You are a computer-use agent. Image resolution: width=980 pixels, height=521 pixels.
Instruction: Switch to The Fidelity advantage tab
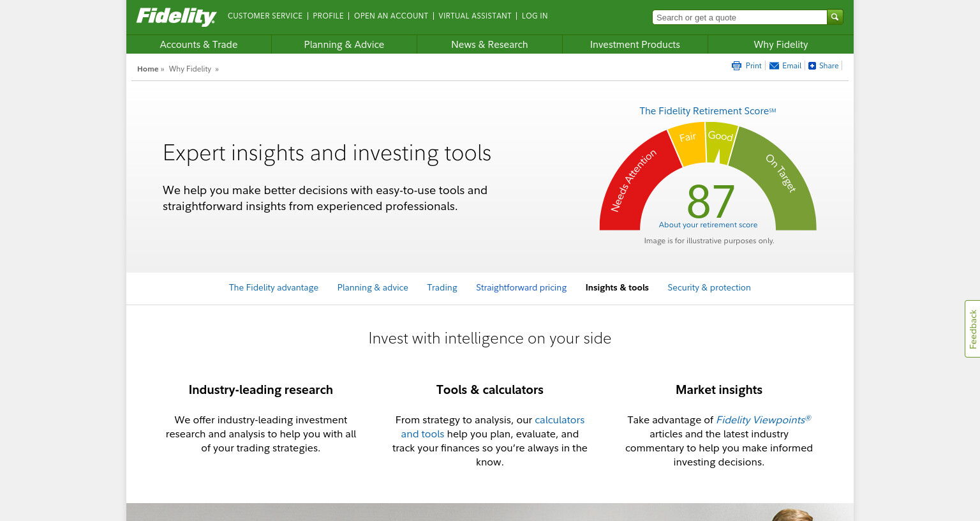tap(274, 288)
